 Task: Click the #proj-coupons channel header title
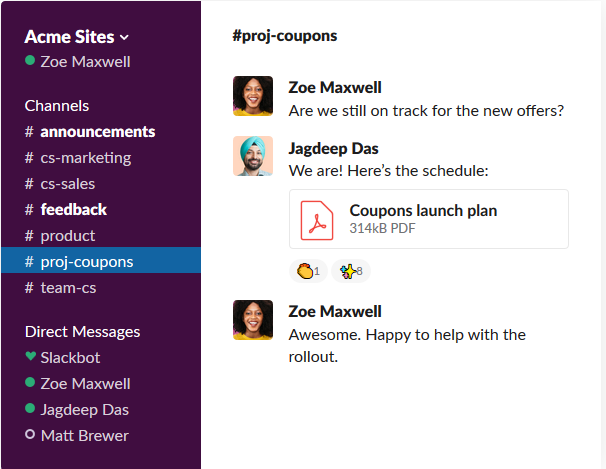pyautogui.click(x=284, y=36)
